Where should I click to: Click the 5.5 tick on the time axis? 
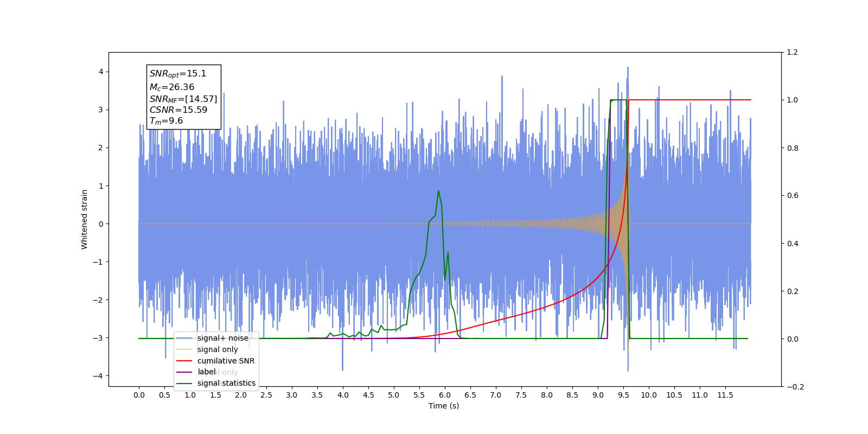(419, 395)
